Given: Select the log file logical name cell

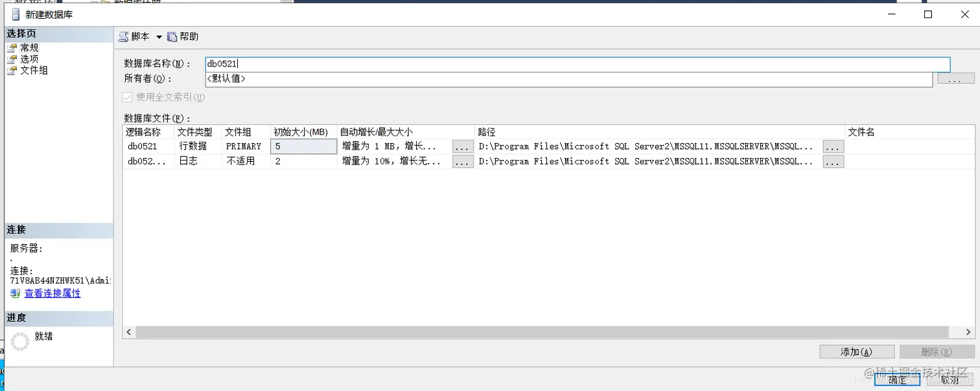Looking at the screenshot, I should tap(148, 161).
